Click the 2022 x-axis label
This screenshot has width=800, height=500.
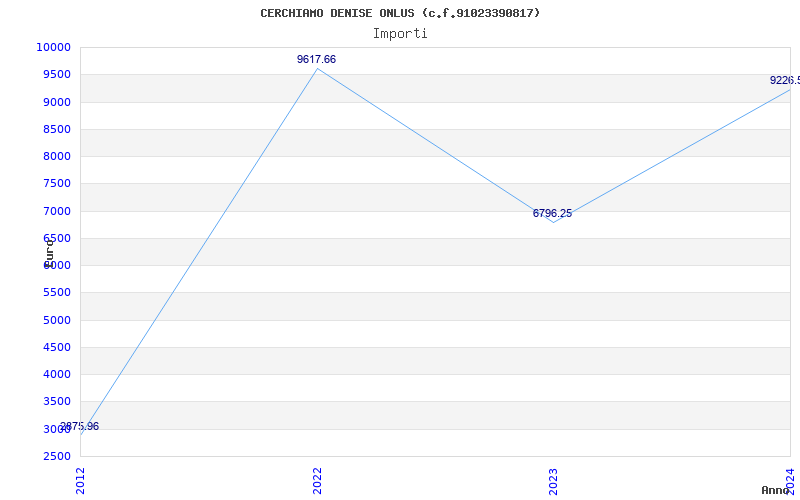[317, 481]
